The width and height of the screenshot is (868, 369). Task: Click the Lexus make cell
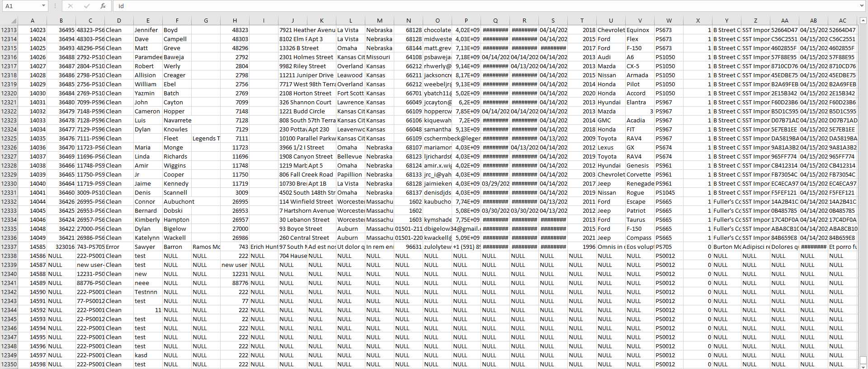pyautogui.click(x=611, y=147)
